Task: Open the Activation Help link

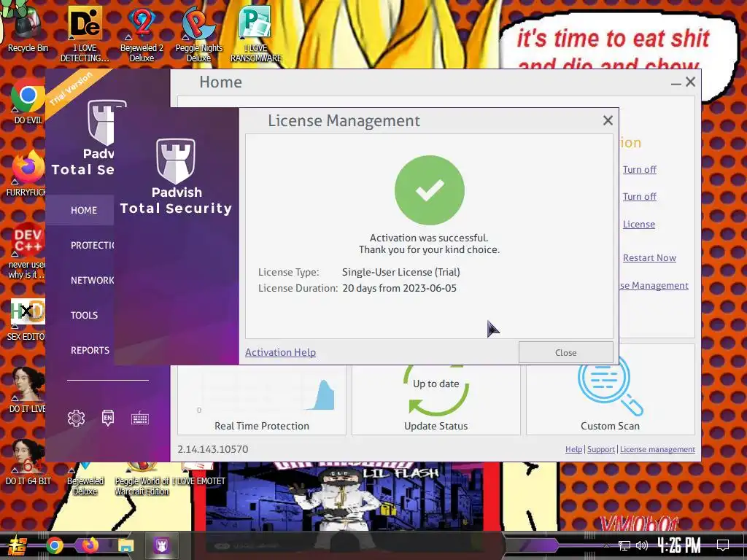Action: 280,352
